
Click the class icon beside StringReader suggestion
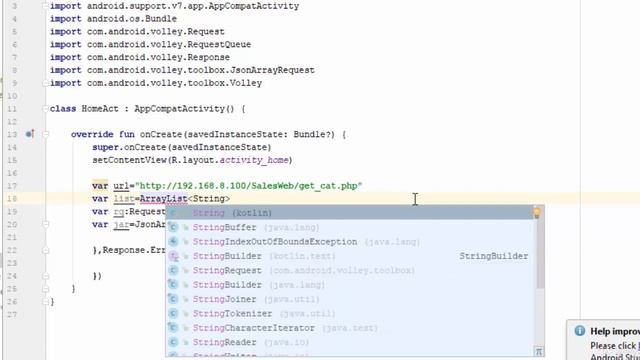(x=173, y=342)
